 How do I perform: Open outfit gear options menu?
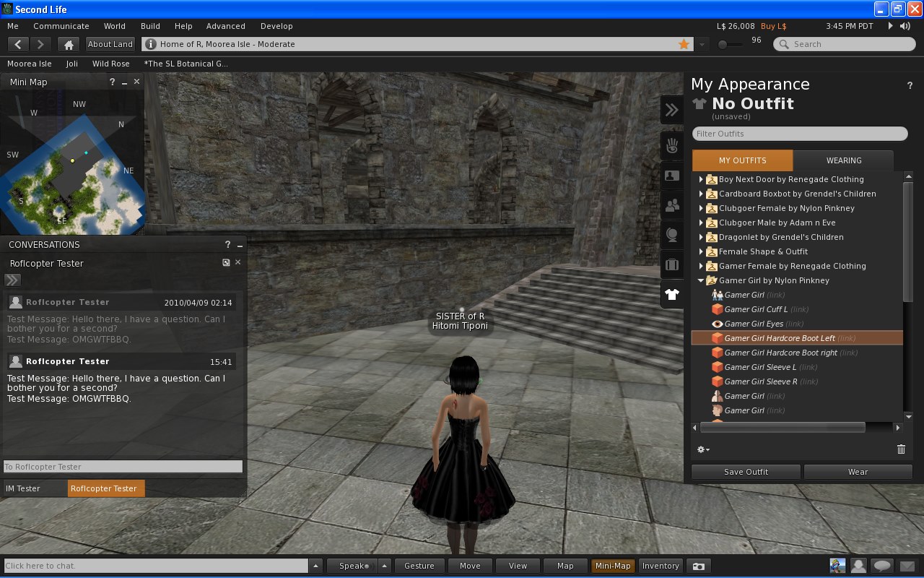point(702,449)
